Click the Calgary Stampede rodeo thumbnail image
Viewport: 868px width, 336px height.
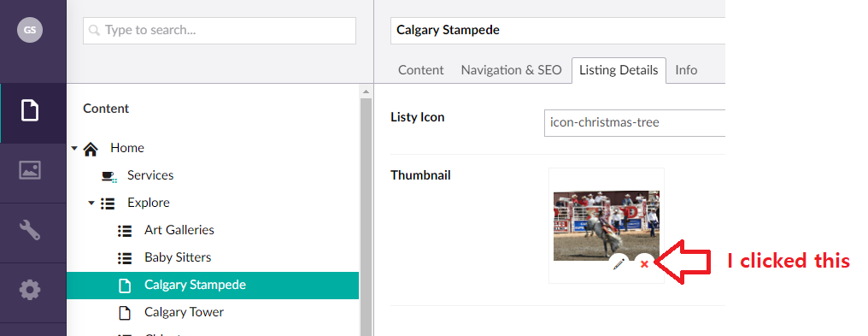tap(607, 226)
